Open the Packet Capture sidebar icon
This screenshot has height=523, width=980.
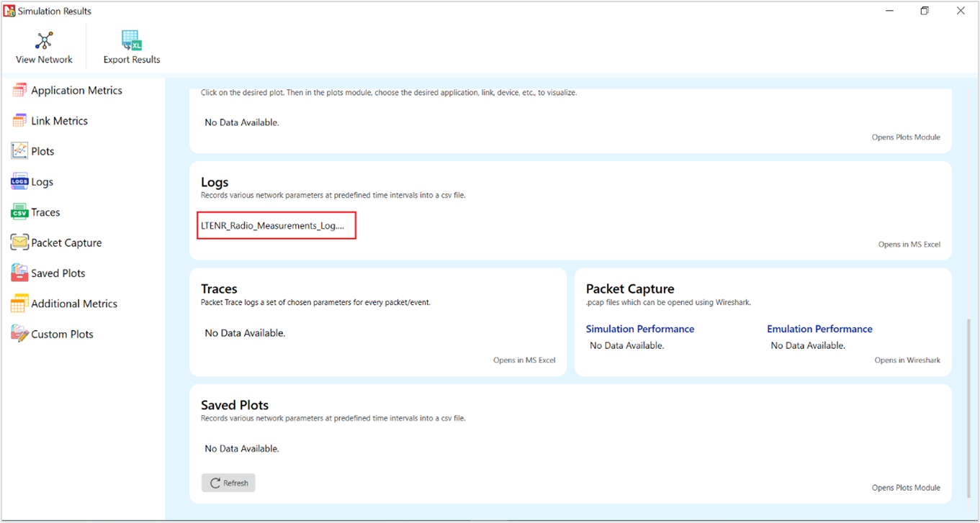coord(19,243)
